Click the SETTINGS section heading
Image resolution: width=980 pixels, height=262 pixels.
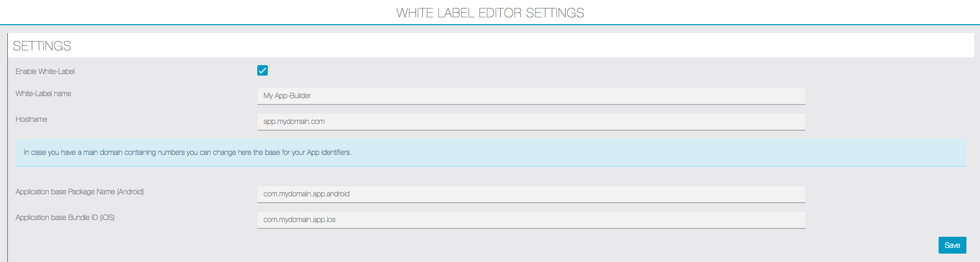pos(42,46)
